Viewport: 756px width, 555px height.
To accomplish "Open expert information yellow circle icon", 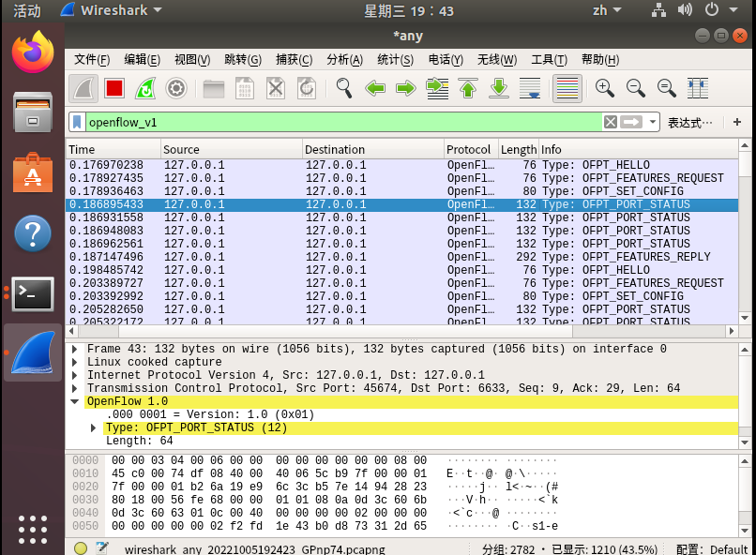I will 81,548.
